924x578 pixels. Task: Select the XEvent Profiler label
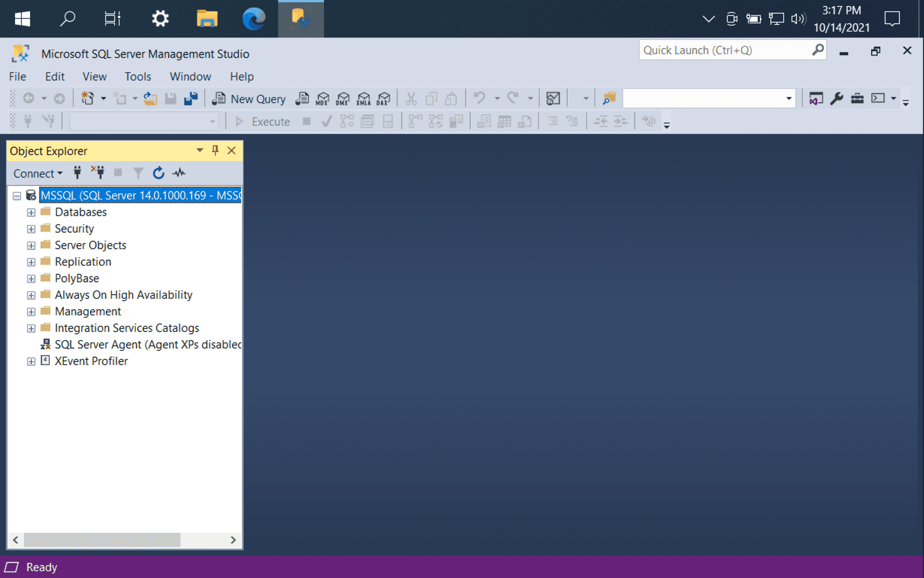[91, 361]
